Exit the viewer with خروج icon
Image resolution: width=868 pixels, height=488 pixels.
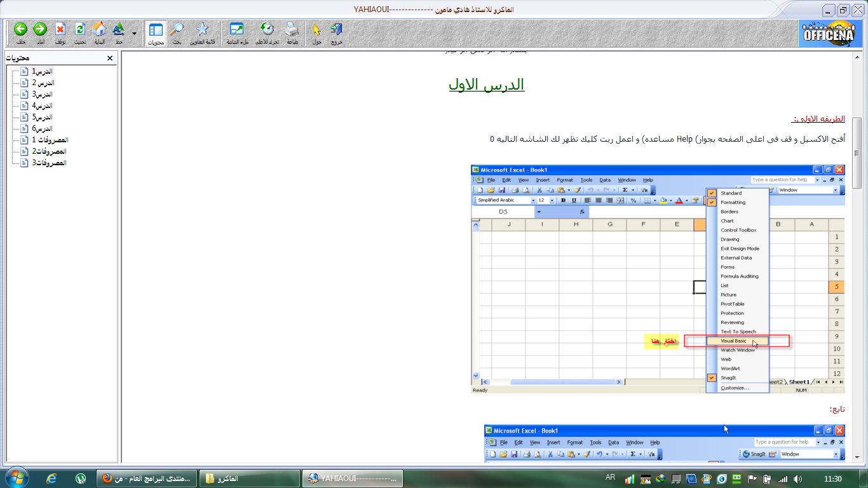[337, 33]
